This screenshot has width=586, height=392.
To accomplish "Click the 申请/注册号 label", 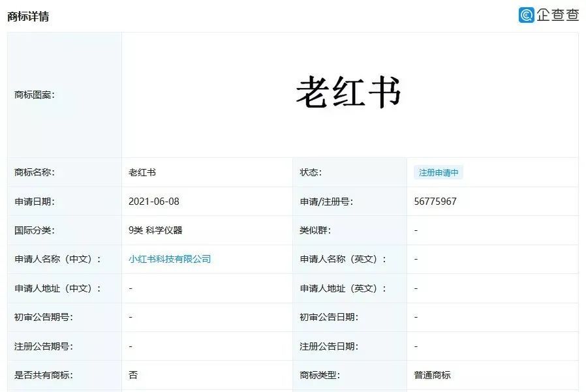I will 326,202.
